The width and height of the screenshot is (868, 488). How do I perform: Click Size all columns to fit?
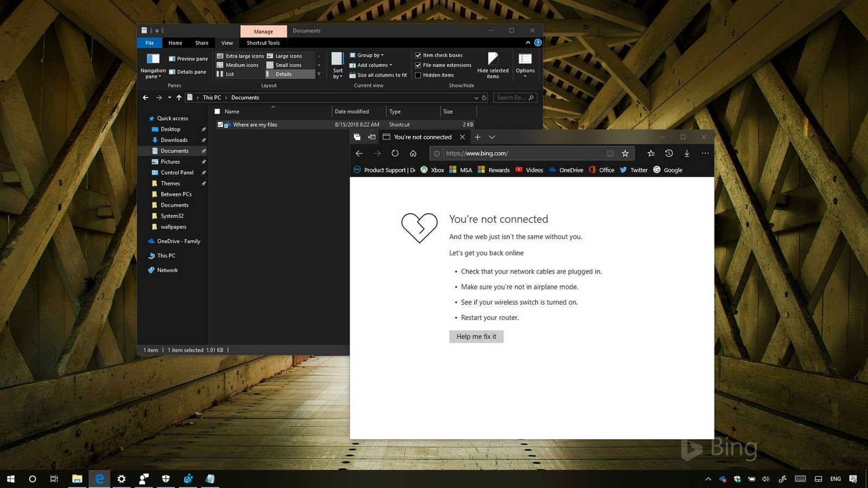pos(378,75)
